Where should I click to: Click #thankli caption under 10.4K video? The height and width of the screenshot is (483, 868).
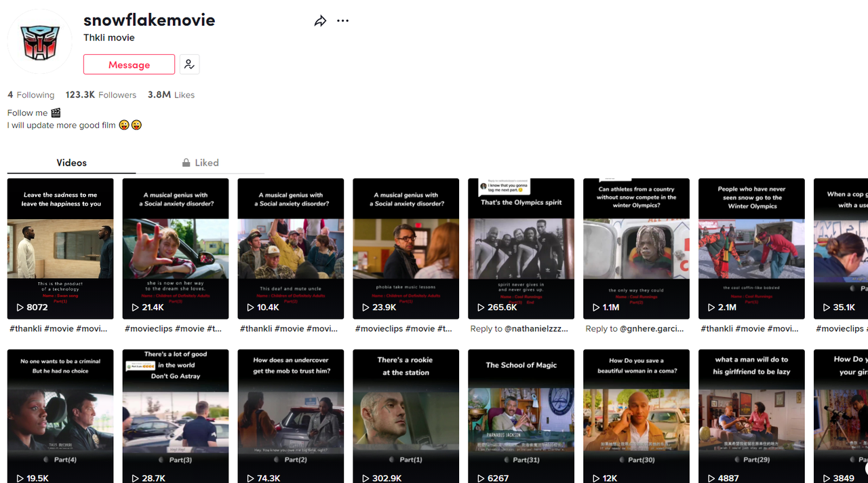(290, 328)
